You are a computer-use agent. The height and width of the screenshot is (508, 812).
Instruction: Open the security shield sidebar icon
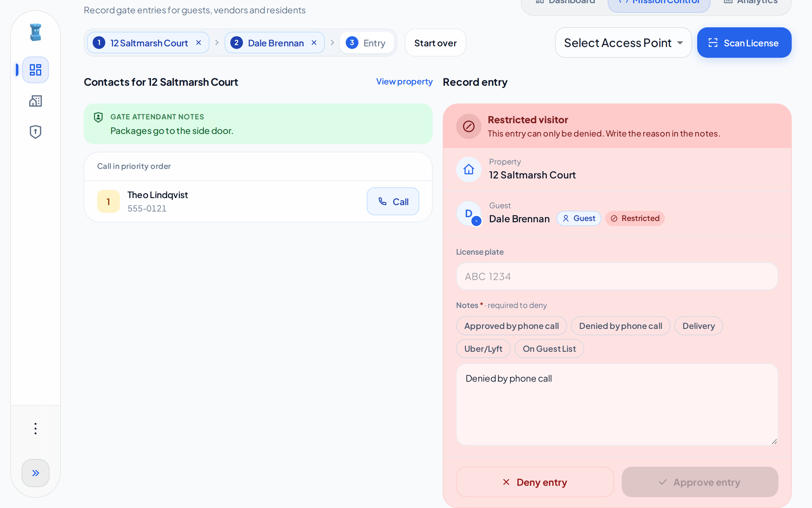coord(36,132)
